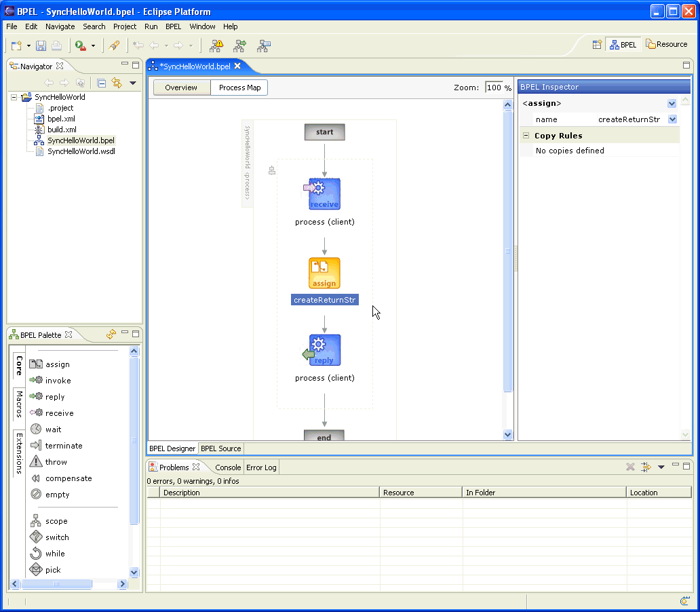
Task: Switch to the Console tab
Action: [228, 467]
